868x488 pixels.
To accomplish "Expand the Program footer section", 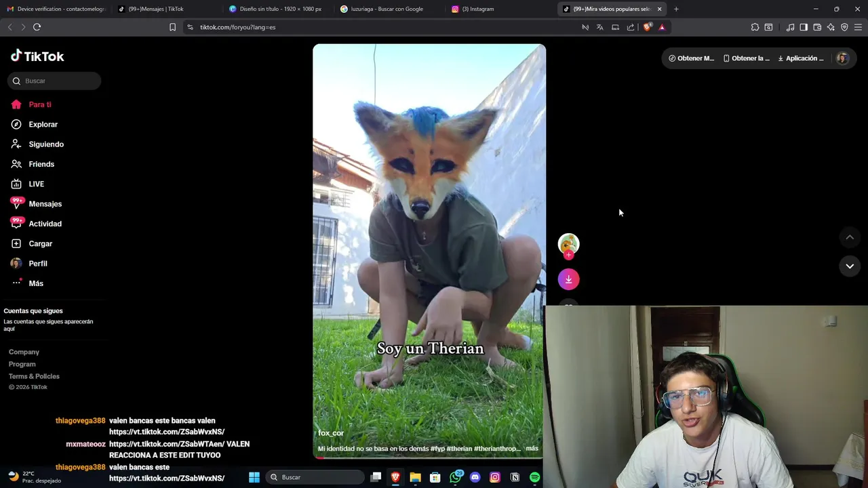I will (x=22, y=364).
